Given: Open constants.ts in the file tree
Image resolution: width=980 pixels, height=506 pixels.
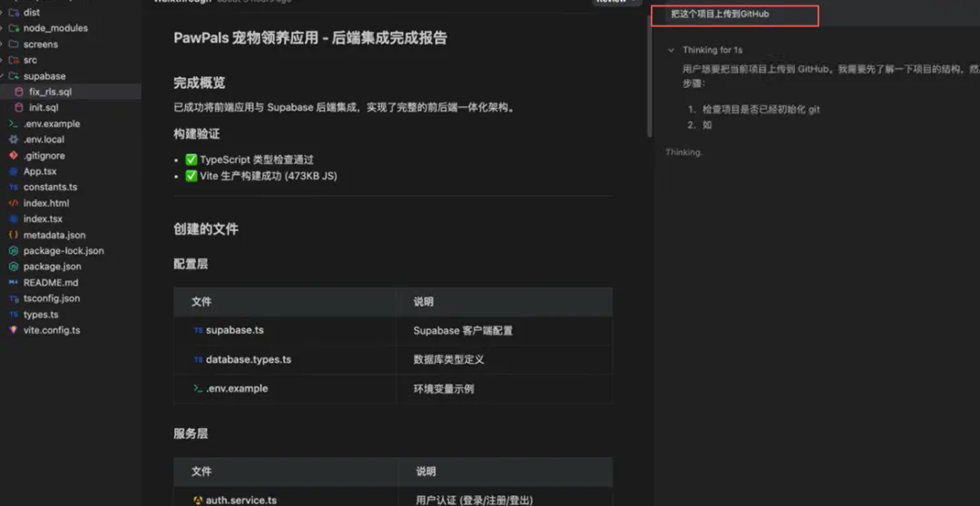Looking at the screenshot, I should (50, 187).
